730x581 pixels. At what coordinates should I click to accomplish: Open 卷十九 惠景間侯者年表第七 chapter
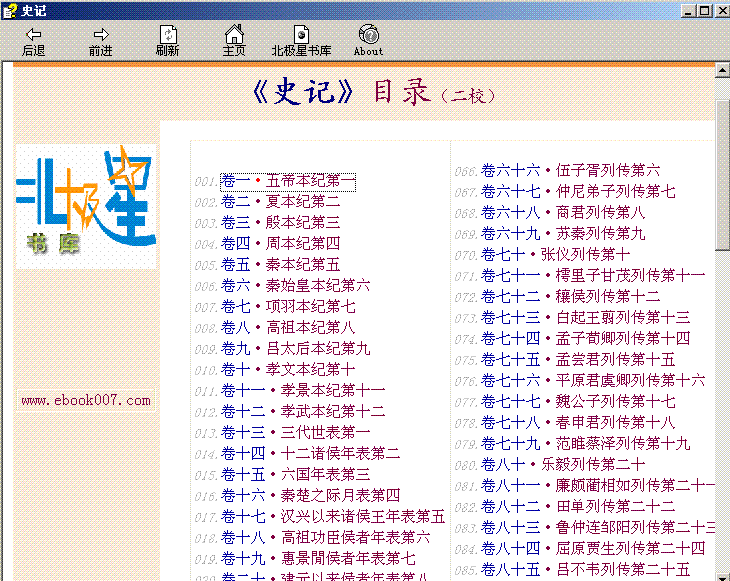(x=318, y=558)
